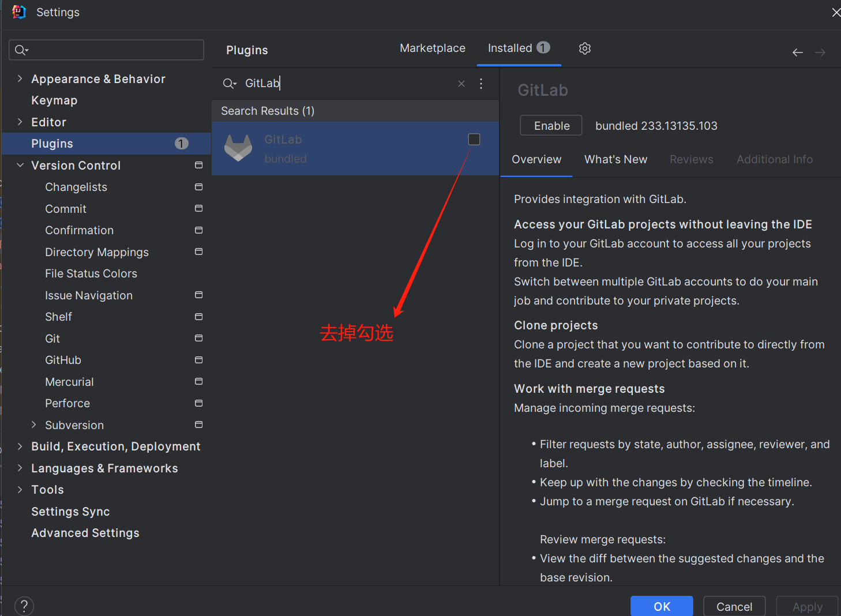
Task: Expand the Editor section
Action: [20, 122]
